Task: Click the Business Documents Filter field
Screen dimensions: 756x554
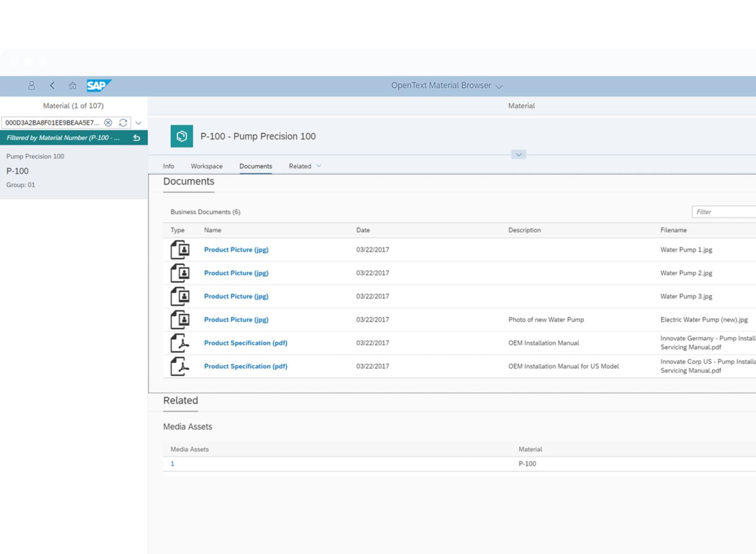Action: (x=723, y=212)
